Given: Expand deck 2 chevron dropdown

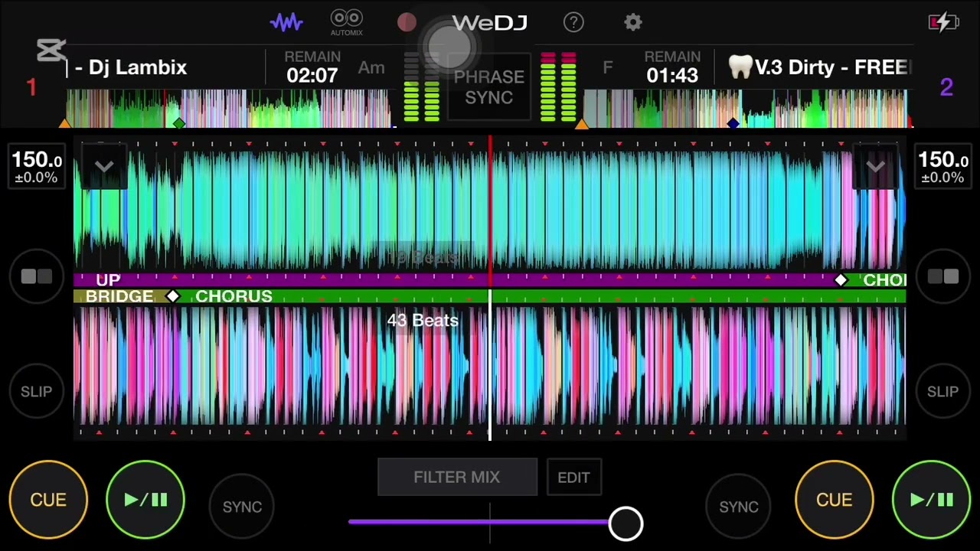Looking at the screenshot, I should pyautogui.click(x=875, y=166).
